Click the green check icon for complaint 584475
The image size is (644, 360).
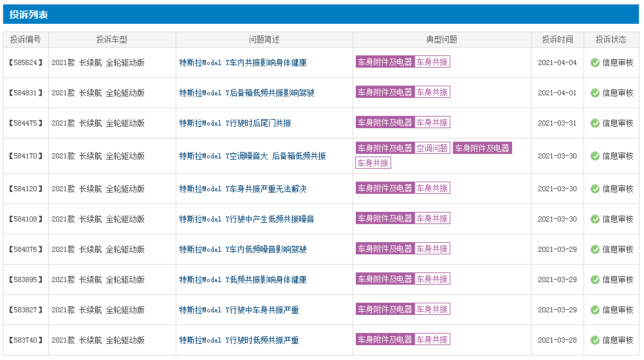pyautogui.click(x=594, y=123)
